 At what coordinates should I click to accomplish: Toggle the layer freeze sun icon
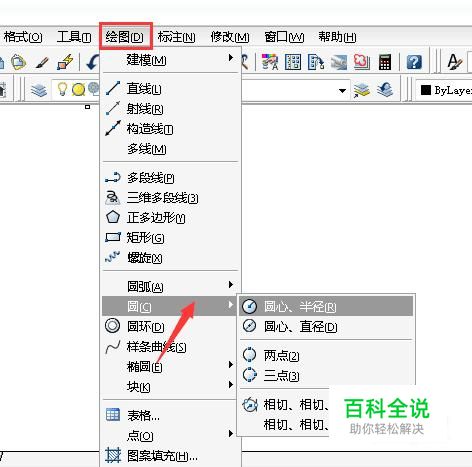78,90
